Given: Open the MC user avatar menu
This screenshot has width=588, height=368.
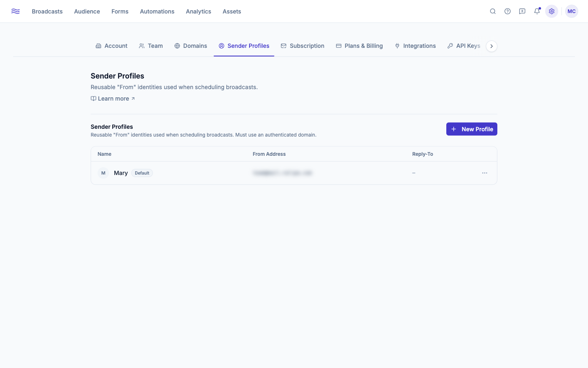Looking at the screenshot, I should [x=572, y=11].
